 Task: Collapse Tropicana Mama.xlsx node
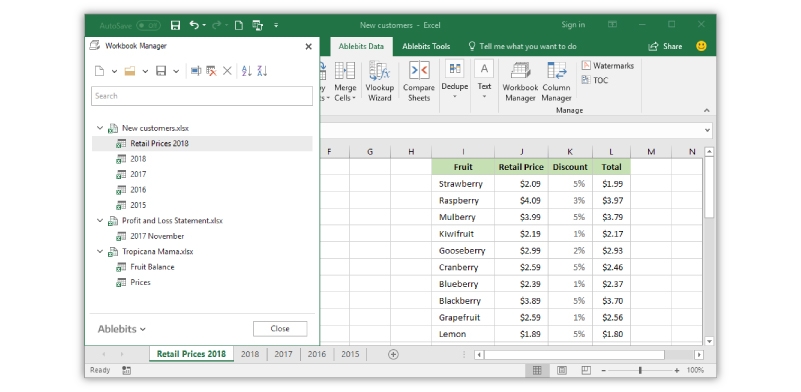(100, 251)
